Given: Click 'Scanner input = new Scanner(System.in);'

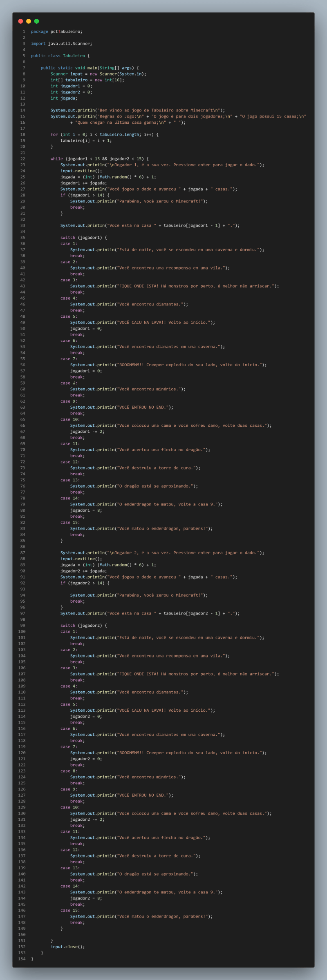Looking at the screenshot, I should click(99, 74).
